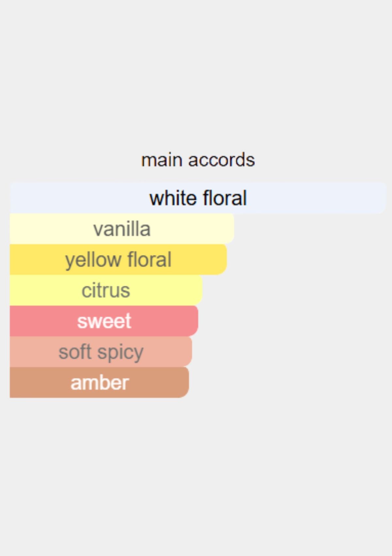The image size is (392, 556).
Task: Click the "citrus" label text
Action: [106, 290]
